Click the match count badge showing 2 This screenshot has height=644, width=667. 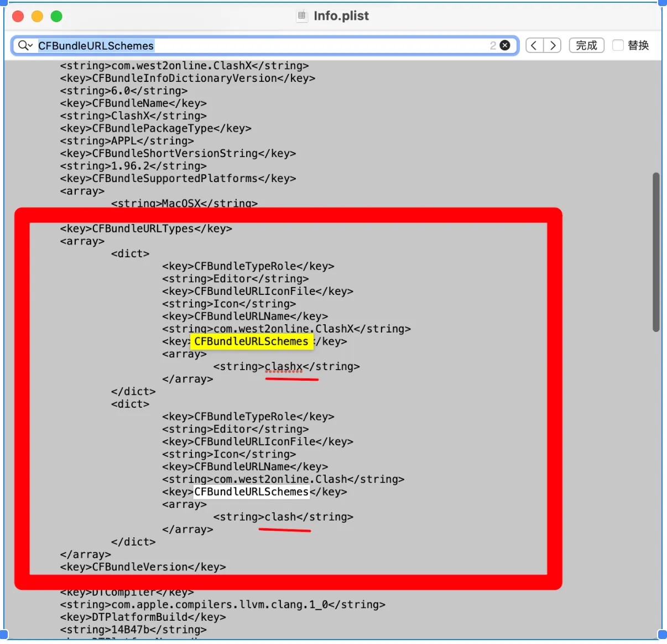[492, 45]
